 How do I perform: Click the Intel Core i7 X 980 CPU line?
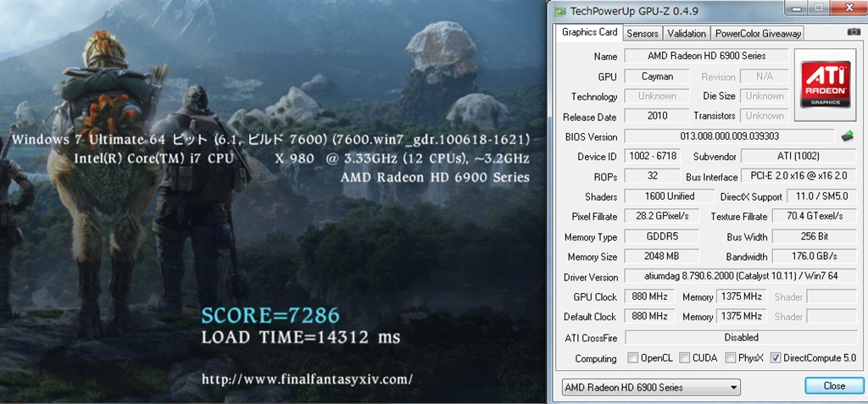click(x=302, y=158)
